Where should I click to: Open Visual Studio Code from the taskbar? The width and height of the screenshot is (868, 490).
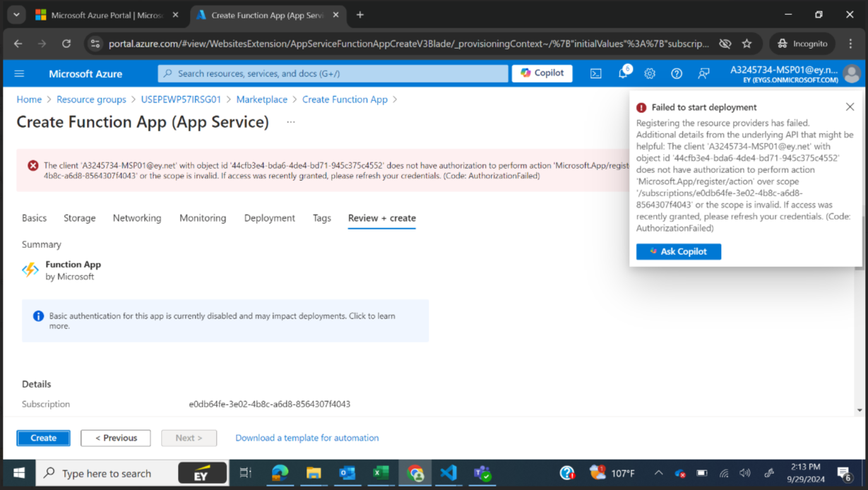(x=449, y=473)
